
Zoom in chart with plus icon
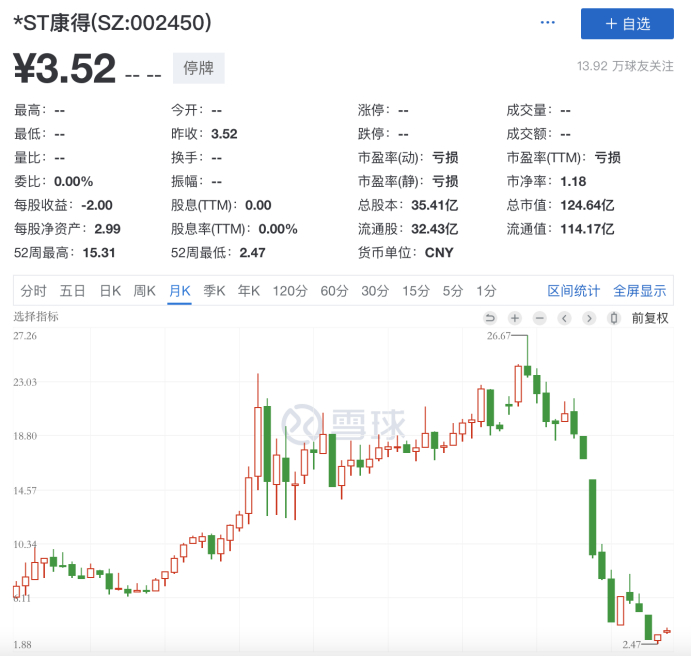pos(515,318)
